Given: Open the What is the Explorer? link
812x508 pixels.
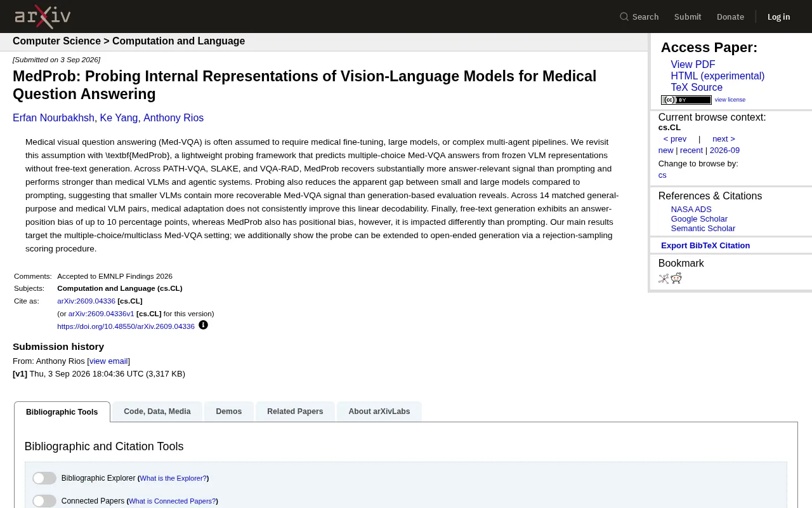Looking at the screenshot, I should coord(173,478).
